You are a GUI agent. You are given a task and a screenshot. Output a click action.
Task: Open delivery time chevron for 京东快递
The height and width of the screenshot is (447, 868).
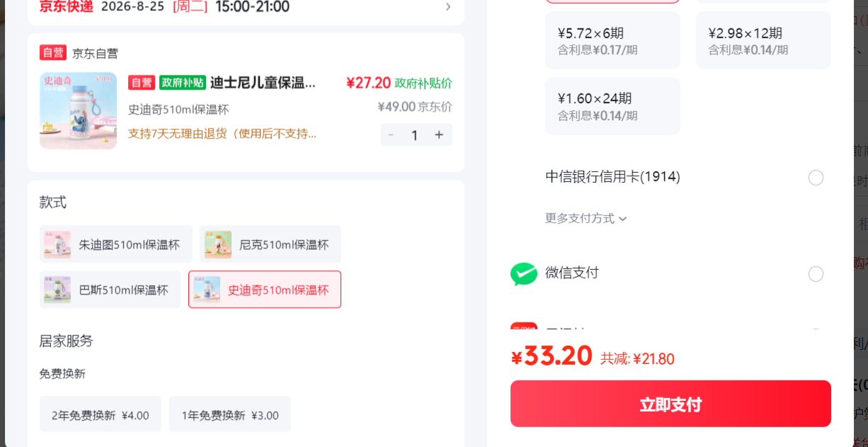447,7
